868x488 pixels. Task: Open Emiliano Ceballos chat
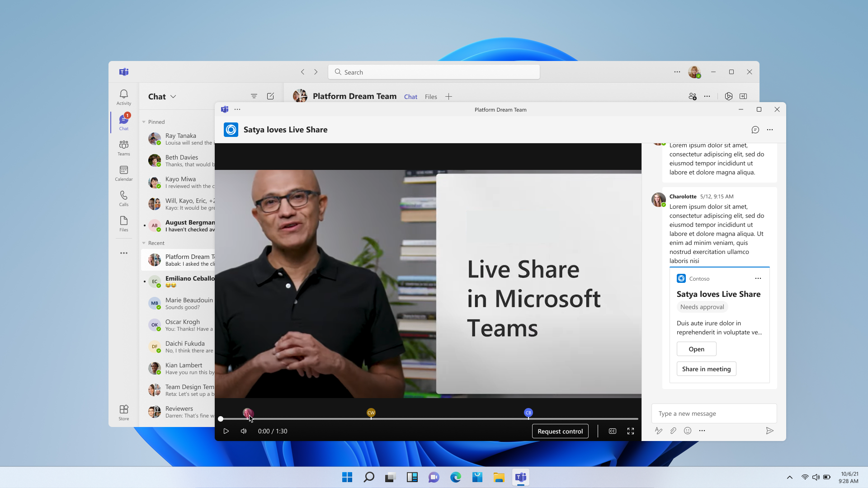tap(178, 282)
